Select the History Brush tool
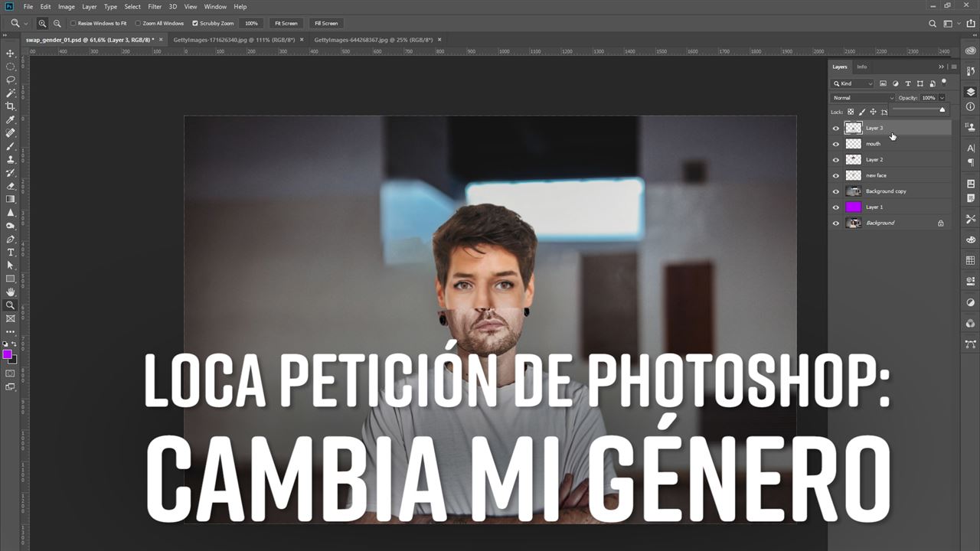The image size is (980, 551). (x=11, y=173)
